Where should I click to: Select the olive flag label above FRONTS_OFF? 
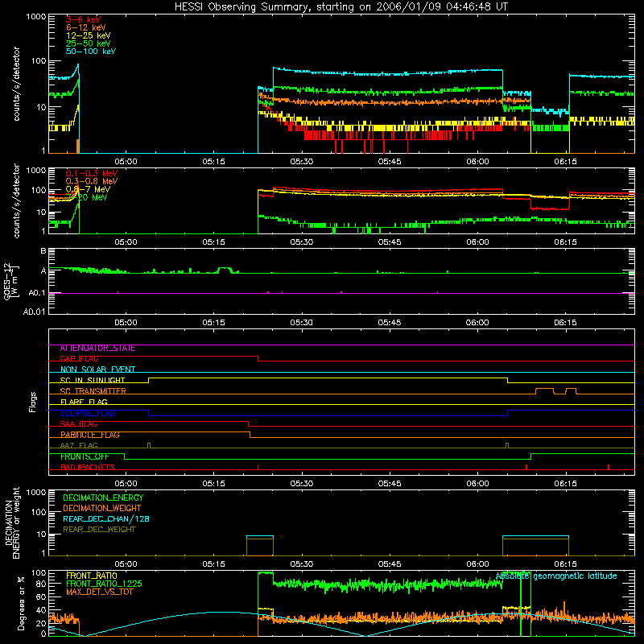pyautogui.click(x=79, y=446)
